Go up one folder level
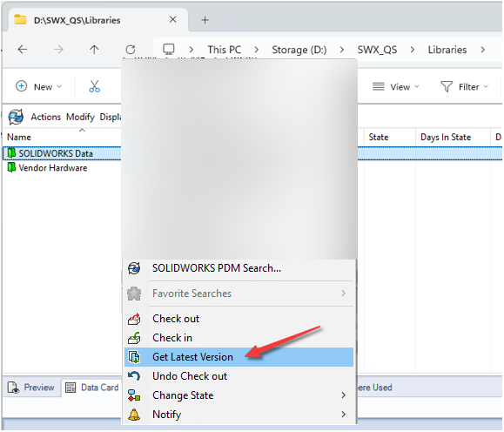 pyautogui.click(x=94, y=50)
